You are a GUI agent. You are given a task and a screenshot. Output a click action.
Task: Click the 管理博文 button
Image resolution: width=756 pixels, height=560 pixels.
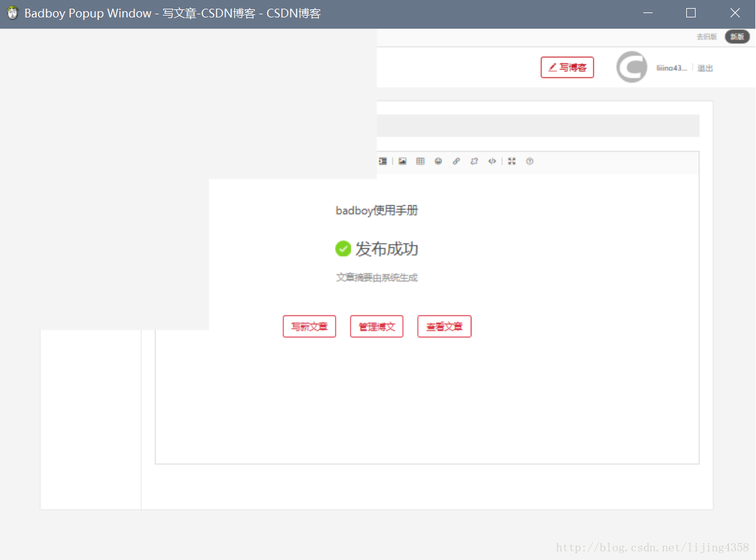(377, 327)
